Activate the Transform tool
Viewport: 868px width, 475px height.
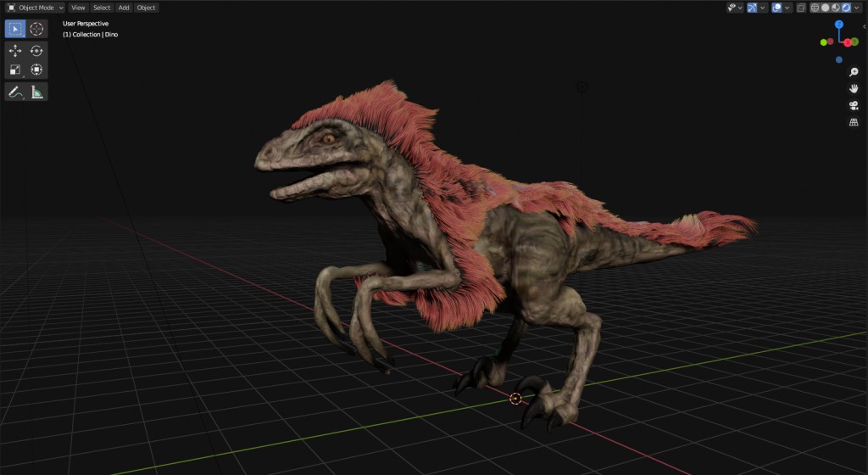37,70
